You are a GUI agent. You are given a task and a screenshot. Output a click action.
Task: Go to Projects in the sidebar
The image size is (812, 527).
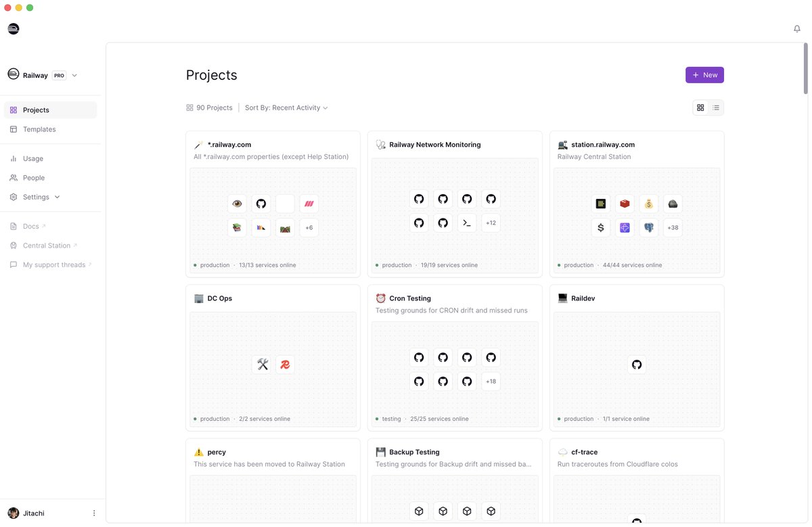click(x=51, y=110)
